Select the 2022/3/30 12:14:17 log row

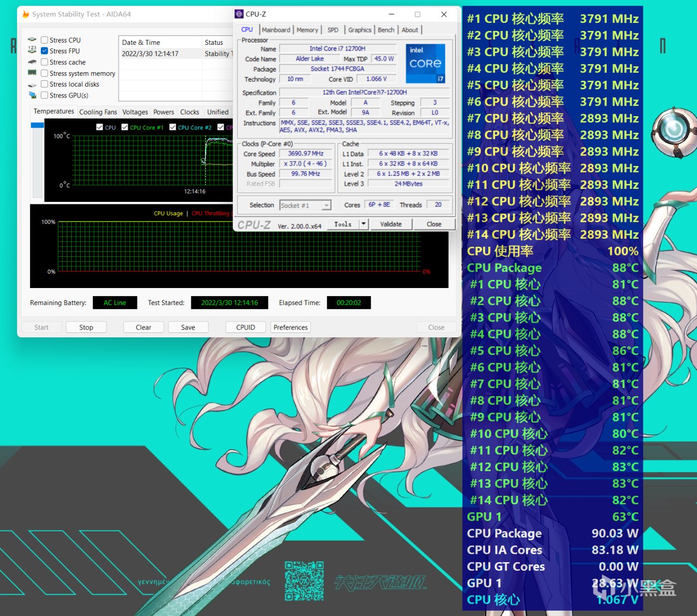coord(176,54)
